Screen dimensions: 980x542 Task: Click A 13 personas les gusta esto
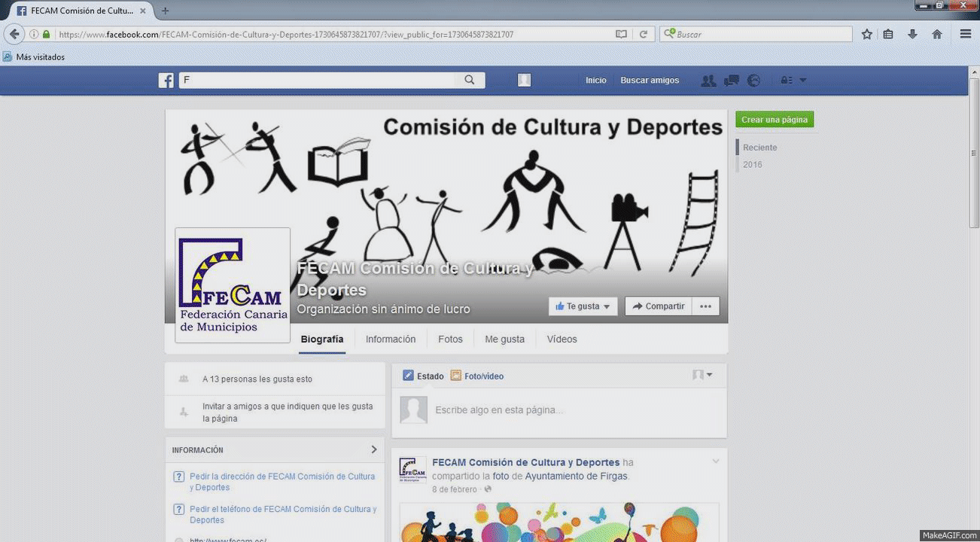(257, 379)
